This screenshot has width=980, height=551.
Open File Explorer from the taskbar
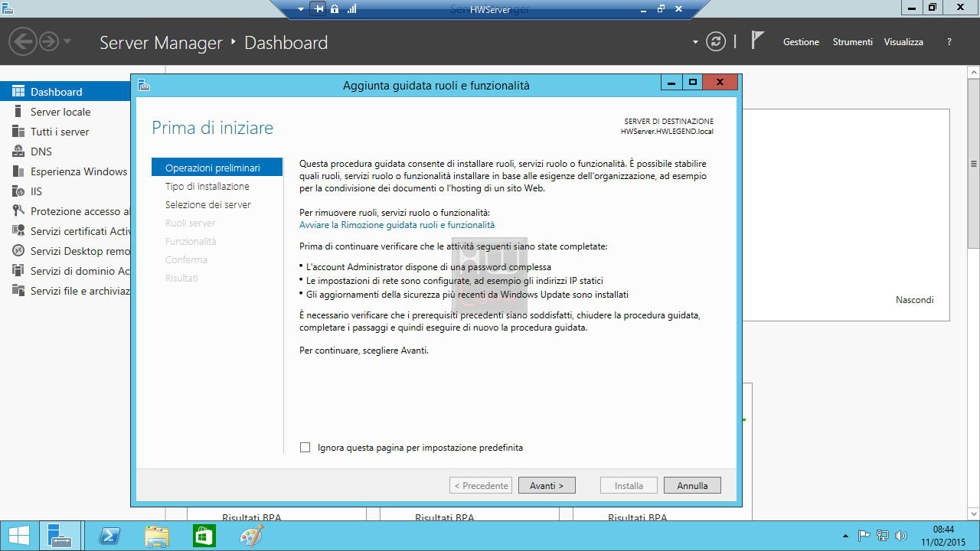click(x=157, y=536)
